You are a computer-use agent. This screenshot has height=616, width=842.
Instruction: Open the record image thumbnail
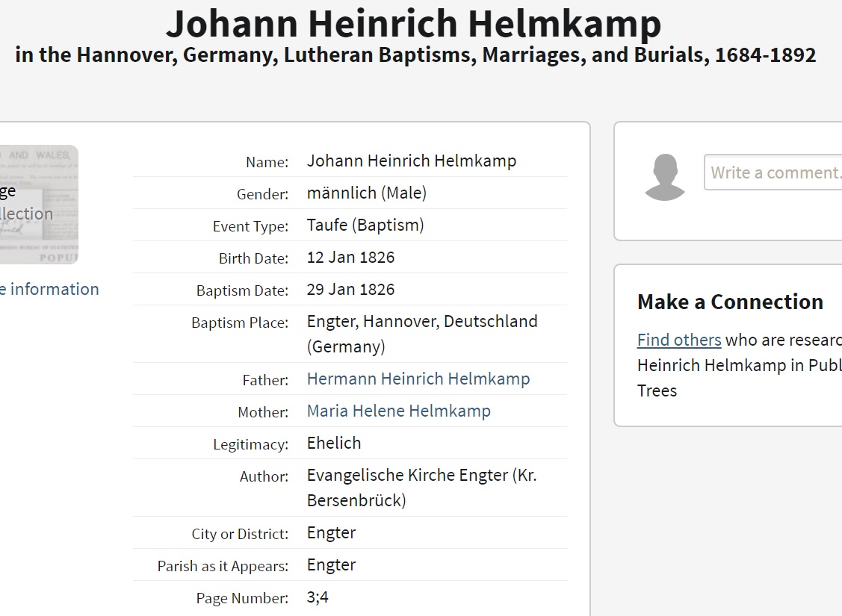39,204
